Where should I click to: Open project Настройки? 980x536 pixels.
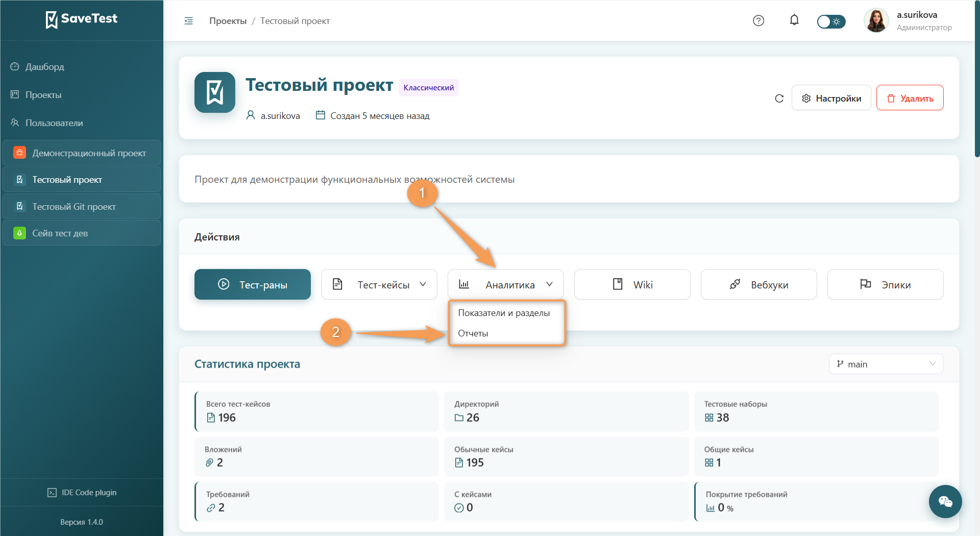pyautogui.click(x=831, y=98)
